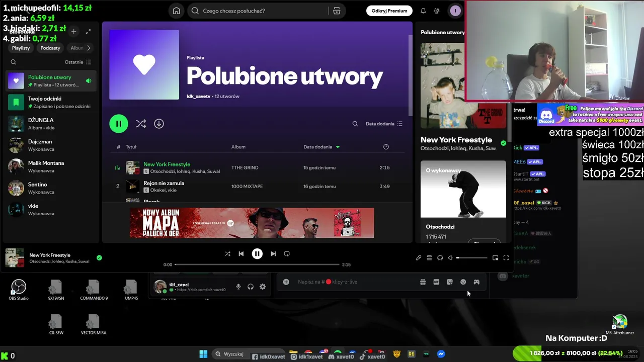Toggle shuffle next to green play button
The width and height of the screenshot is (644, 362).
click(x=141, y=123)
